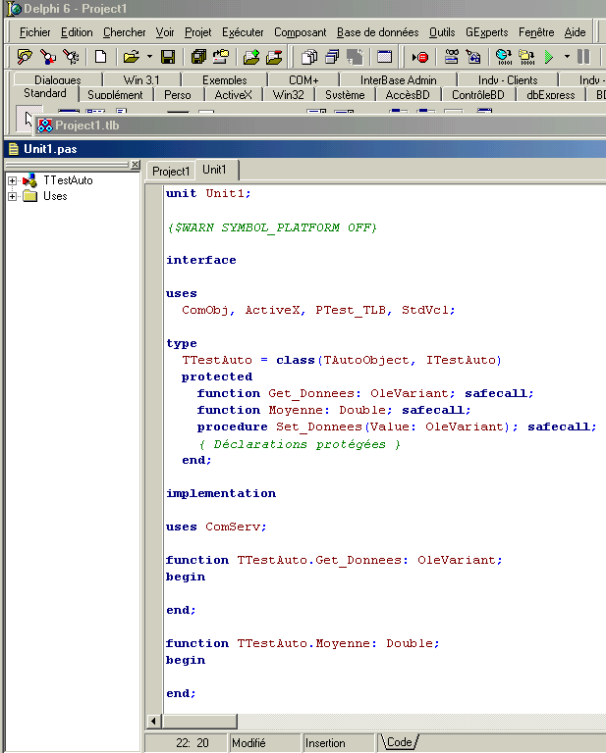606x753 pixels.
Task: Click the green Run arrow icon
Action: coord(549,57)
